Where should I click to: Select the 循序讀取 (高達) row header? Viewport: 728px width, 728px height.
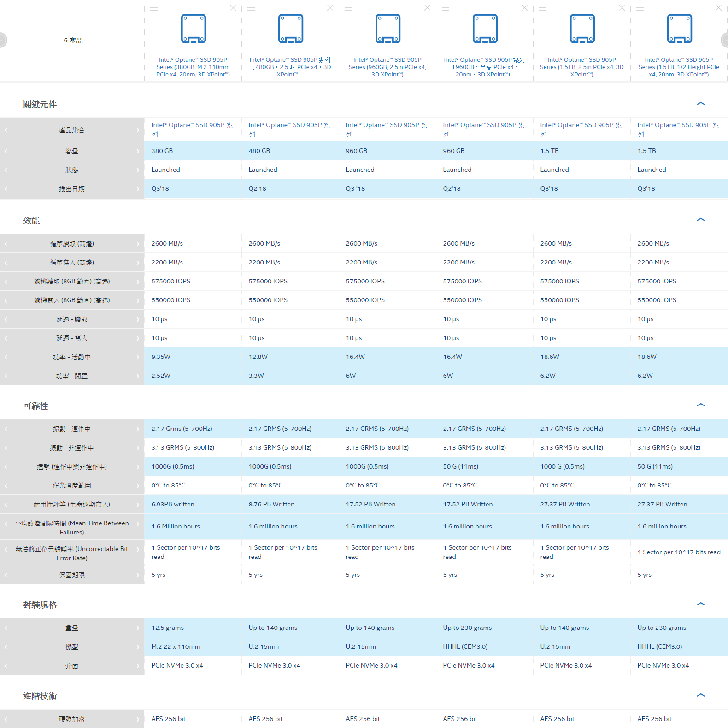point(72,244)
